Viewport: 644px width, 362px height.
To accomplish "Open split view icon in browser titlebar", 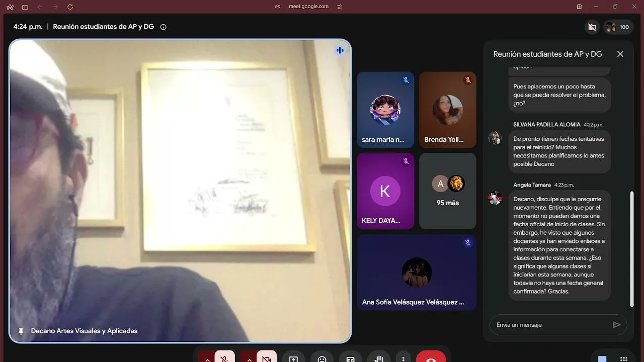I will point(579,7).
